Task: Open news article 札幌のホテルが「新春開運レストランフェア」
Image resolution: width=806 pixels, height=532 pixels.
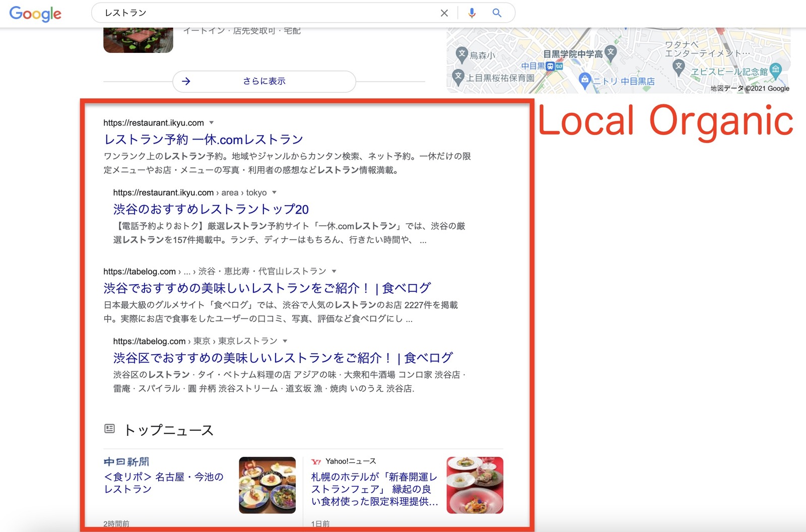Action: click(x=375, y=489)
